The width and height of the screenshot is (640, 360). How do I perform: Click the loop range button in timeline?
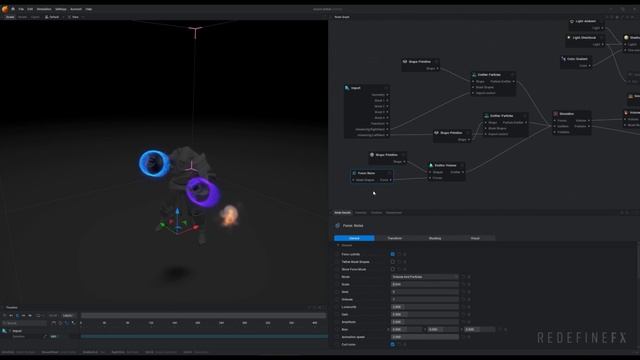[38, 316]
